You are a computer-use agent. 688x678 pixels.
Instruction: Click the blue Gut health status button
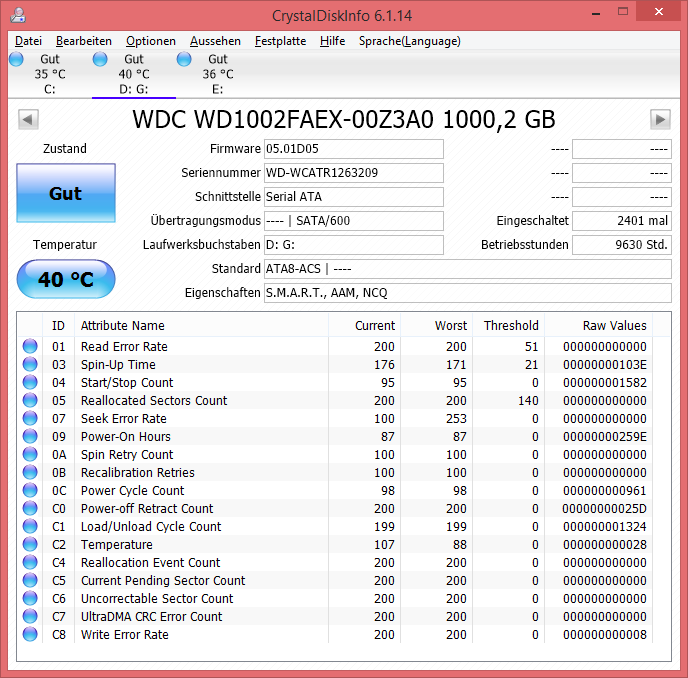[x=66, y=193]
